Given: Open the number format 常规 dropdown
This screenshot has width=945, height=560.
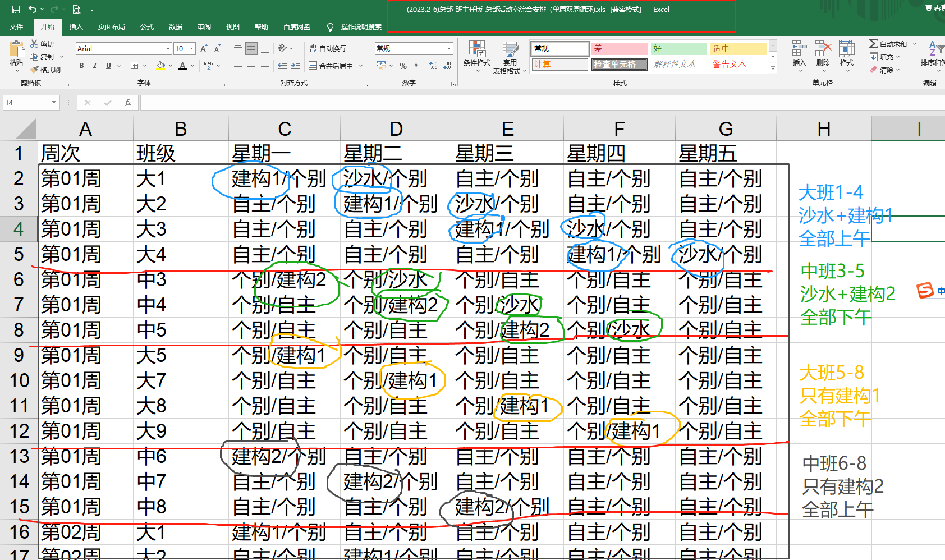Looking at the screenshot, I should [x=449, y=49].
